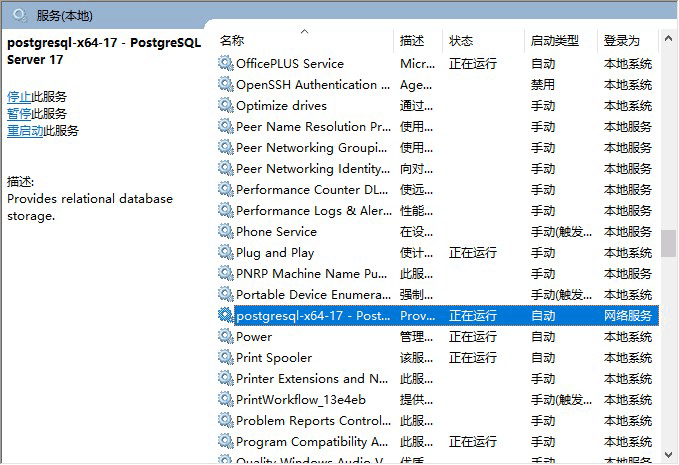Viewport: 679px width, 465px height.
Task: Pause the service via the 暂停 link
Action: click(19, 114)
